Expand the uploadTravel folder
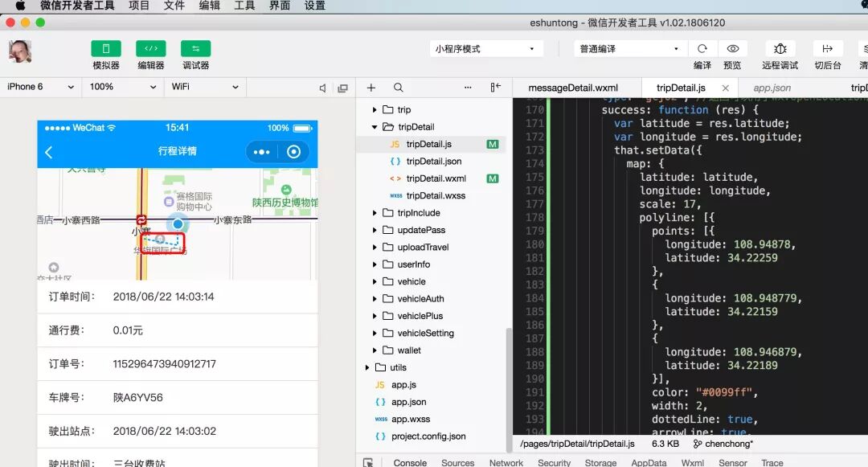Viewport: 868px width, 467px height. [375, 247]
